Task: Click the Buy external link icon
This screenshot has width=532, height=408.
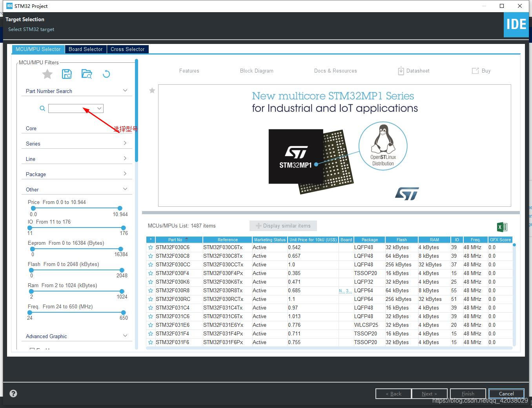Action: click(x=475, y=71)
